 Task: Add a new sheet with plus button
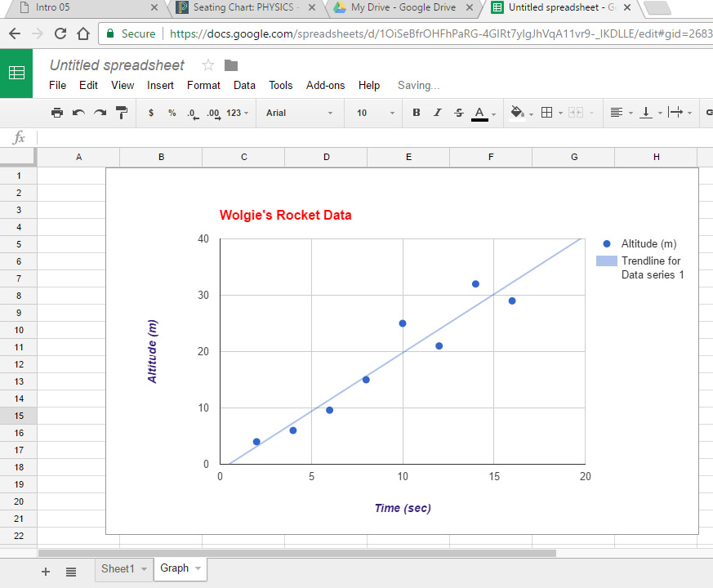[46, 572]
